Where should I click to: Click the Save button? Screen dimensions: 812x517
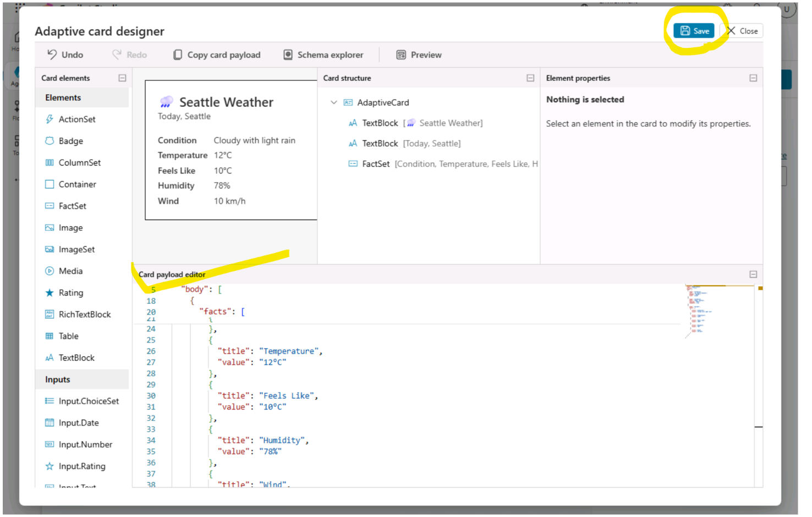point(694,31)
